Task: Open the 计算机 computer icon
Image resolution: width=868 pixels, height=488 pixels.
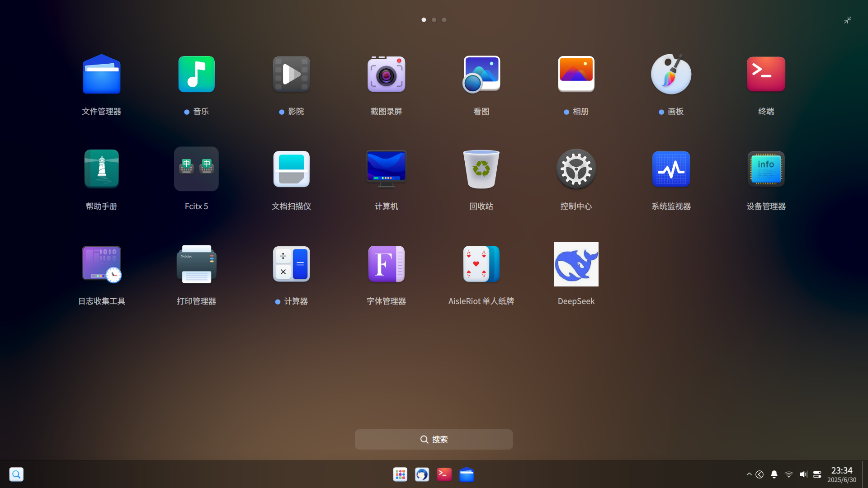Action: pos(386,169)
